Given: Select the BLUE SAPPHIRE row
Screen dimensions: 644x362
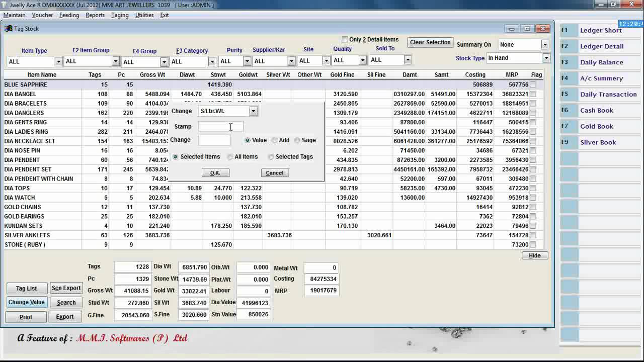Looking at the screenshot, I should point(273,85).
